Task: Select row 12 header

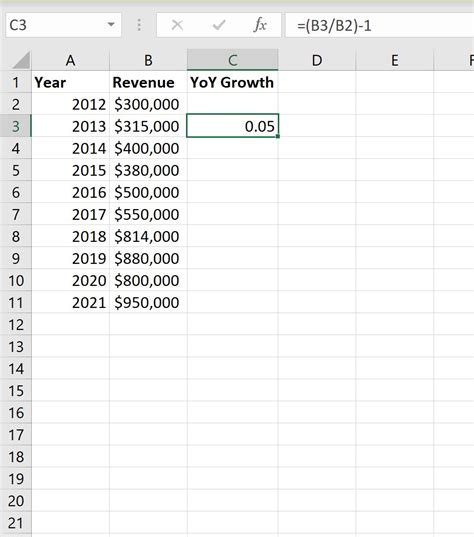Action: (x=16, y=324)
